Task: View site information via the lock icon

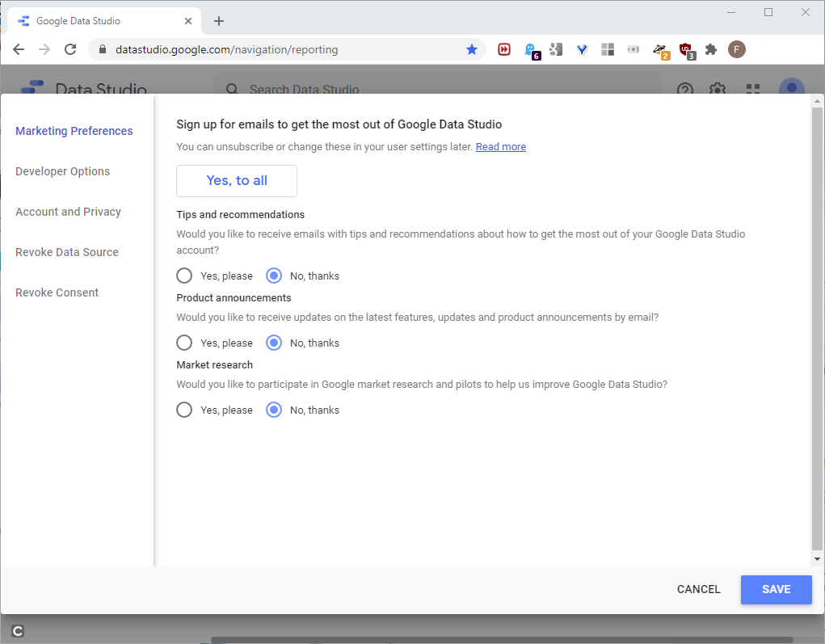Action: 102,49
